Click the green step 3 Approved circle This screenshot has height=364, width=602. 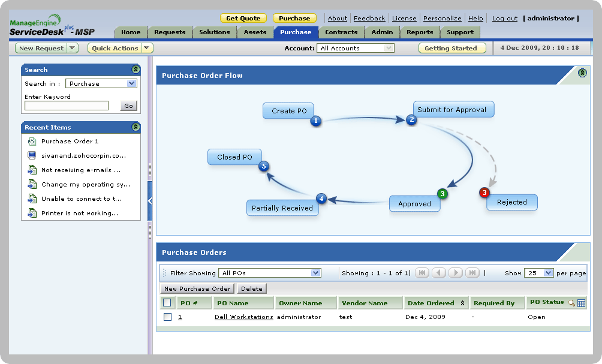click(443, 194)
